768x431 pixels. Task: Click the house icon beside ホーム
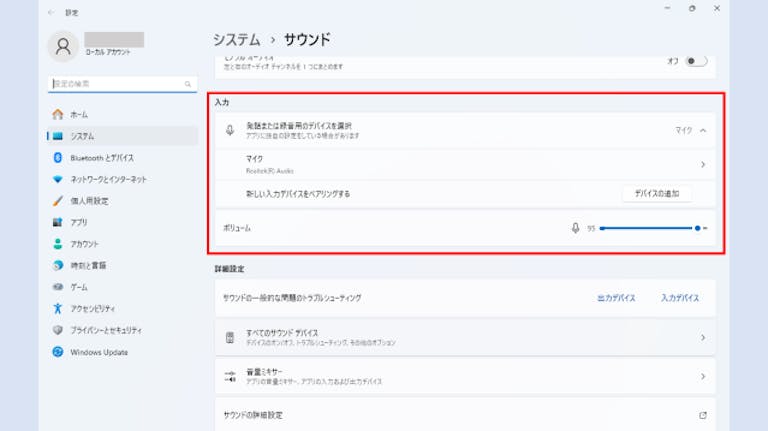[x=58, y=115]
